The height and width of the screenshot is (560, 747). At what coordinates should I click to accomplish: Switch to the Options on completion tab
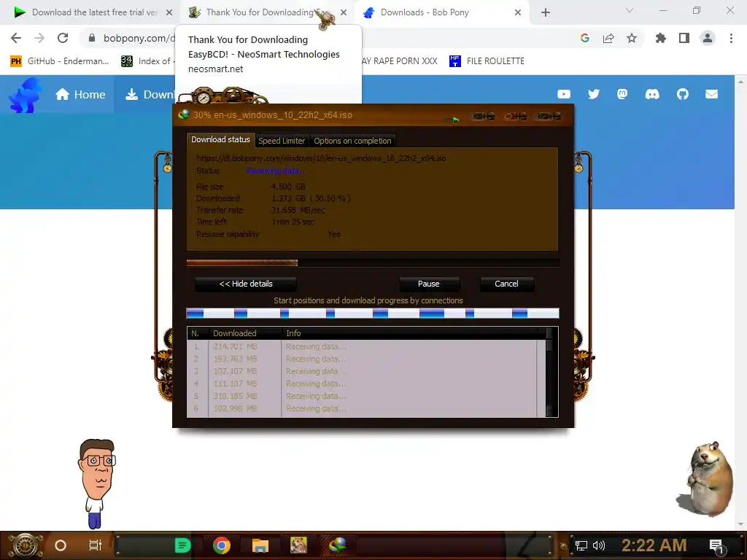(352, 141)
